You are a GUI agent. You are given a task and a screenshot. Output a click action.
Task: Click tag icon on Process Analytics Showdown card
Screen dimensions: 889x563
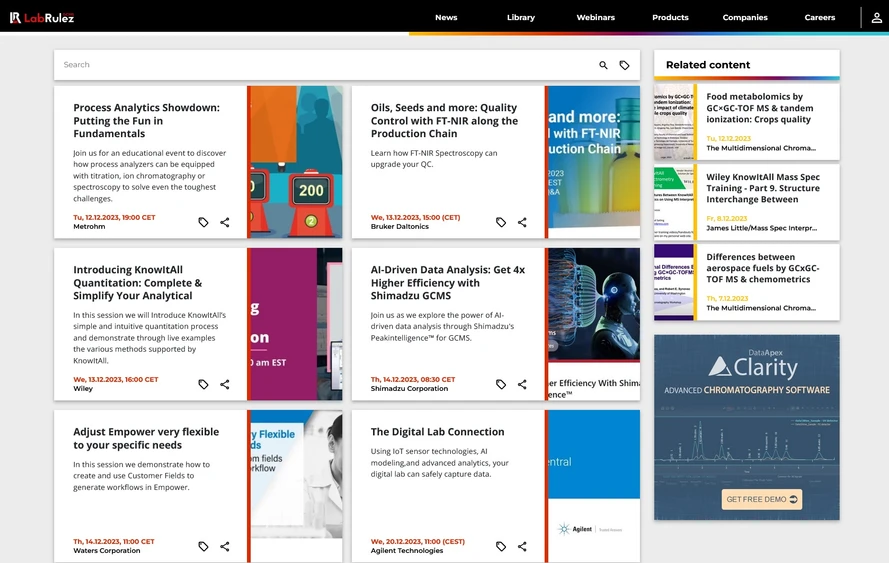(203, 222)
